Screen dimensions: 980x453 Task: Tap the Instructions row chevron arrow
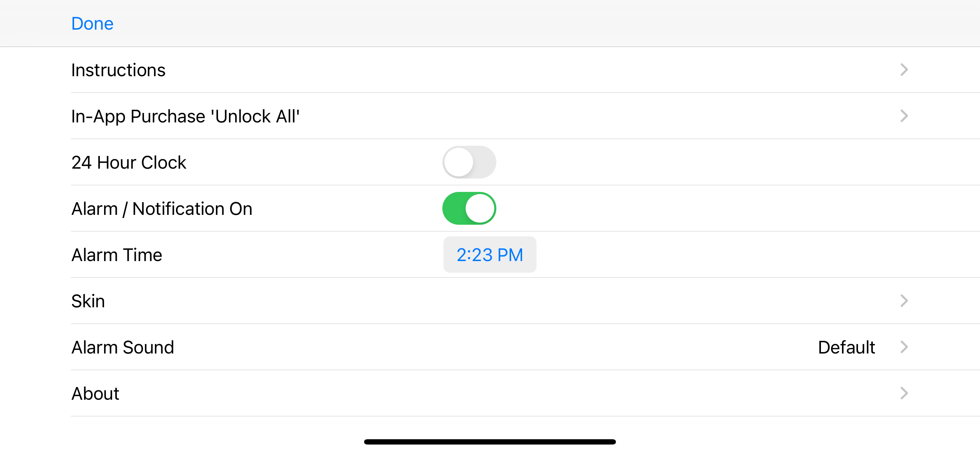[904, 70]
